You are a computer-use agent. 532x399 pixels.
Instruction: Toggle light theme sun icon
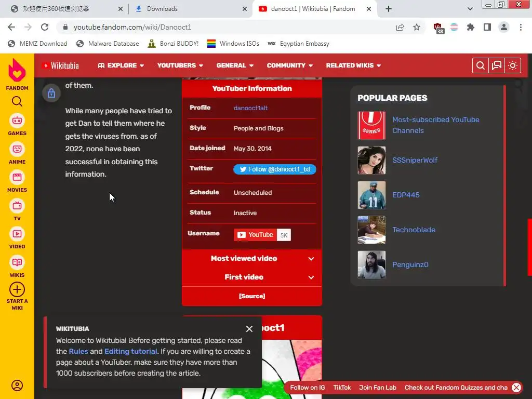tap(513, 65)
